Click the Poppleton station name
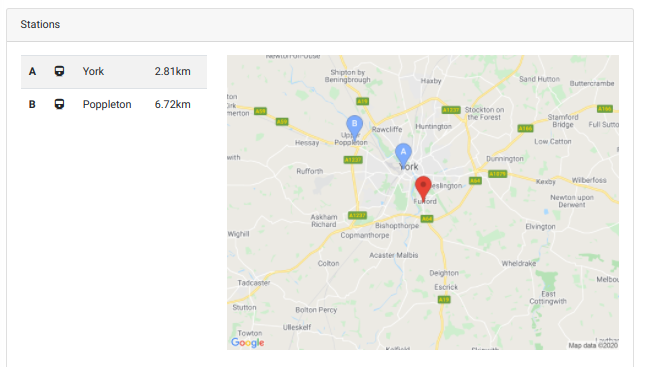The image size is (655, 367). click(x=107, y=104)
